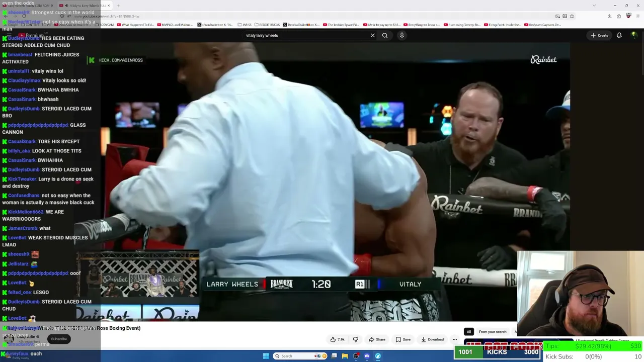
Task: Open the round blue taskbar app icon
Action: tap(378, 356)
